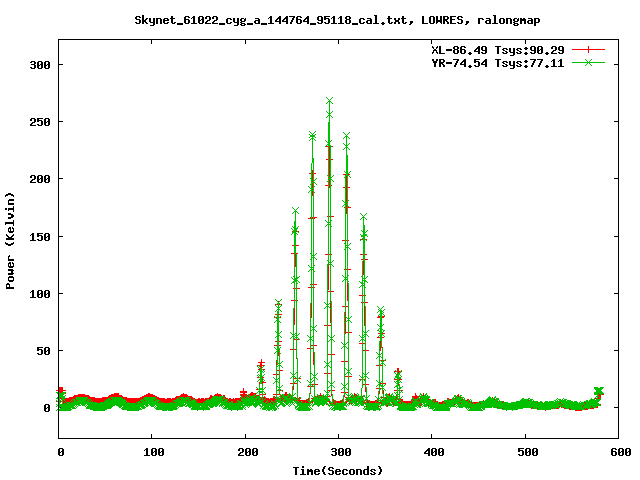
Task: Click the 250 tick label on y-axis
Action: pos(40,121)
